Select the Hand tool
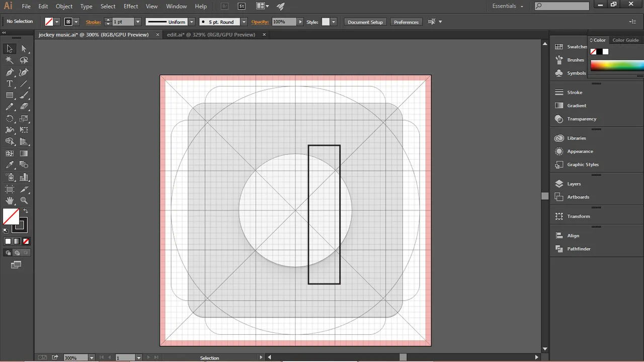This screenshot has width=644, height=362. 10,201
